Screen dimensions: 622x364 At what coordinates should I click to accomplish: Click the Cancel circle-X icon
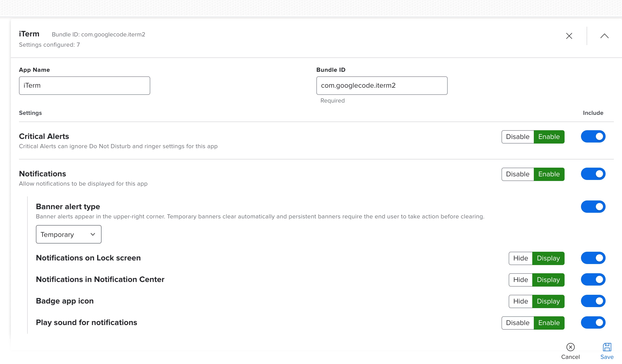[570, 347]
